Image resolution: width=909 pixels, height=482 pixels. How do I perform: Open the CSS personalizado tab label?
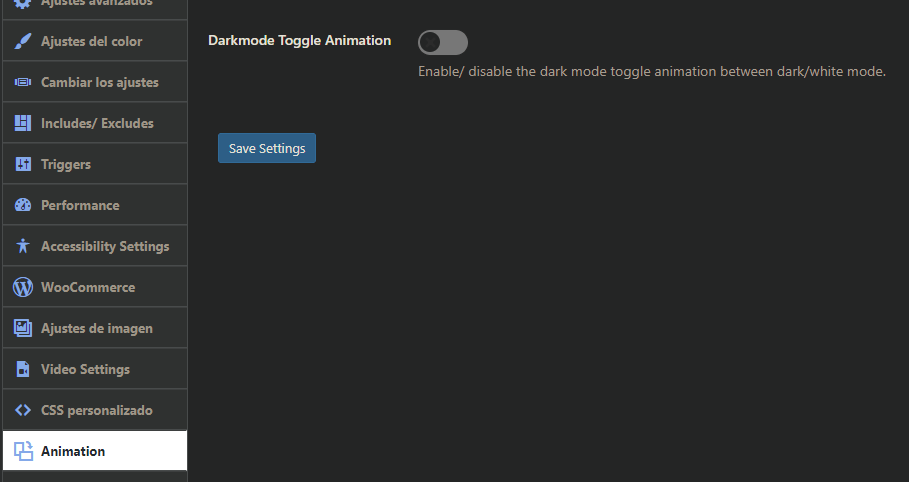pyautogui.click(x=97, y=410)
